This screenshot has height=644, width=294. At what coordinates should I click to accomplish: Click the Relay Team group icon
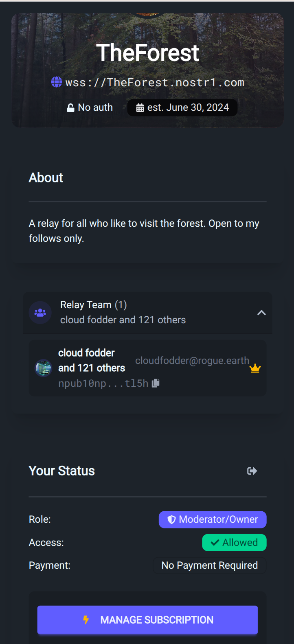tap(40, 313)
